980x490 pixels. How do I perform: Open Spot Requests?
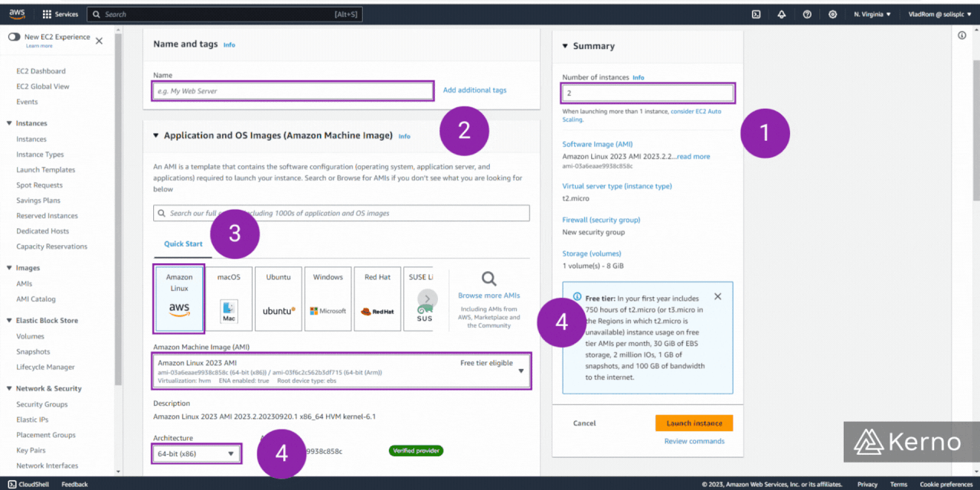point(39,185)
